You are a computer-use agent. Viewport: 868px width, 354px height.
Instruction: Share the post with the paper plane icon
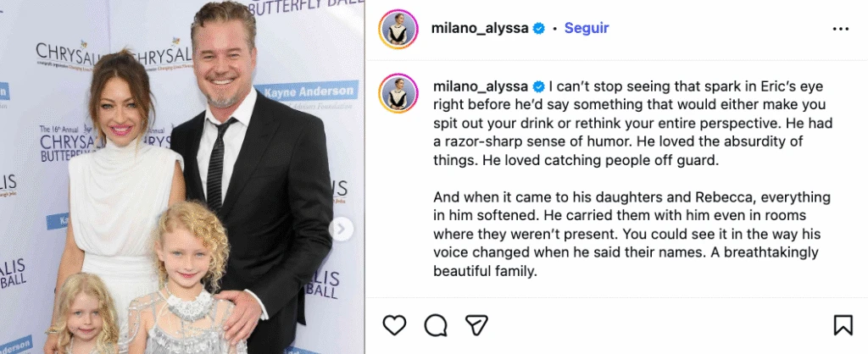476,324
